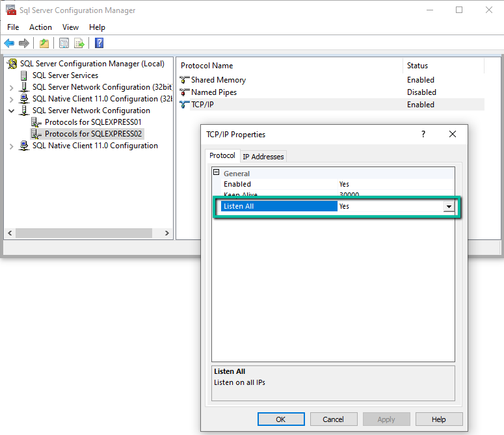The height and width of the screenshot is (435, 504).
Task: Collapse the General section in properties
Action: point(217,174)
